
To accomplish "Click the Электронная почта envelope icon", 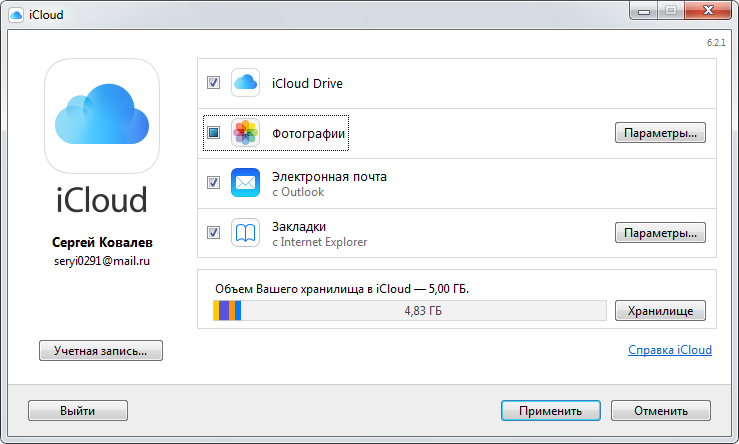I will click(245, 182).
